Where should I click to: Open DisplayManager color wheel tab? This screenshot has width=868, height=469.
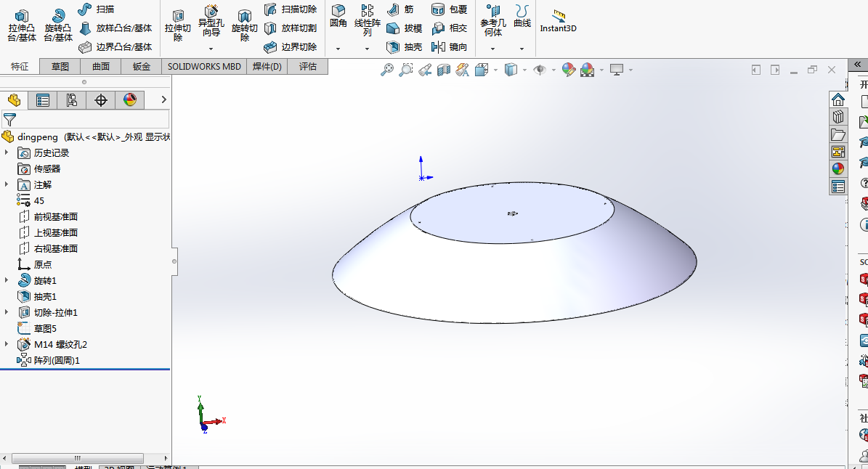pyautogui.click(x=130, y=100)
